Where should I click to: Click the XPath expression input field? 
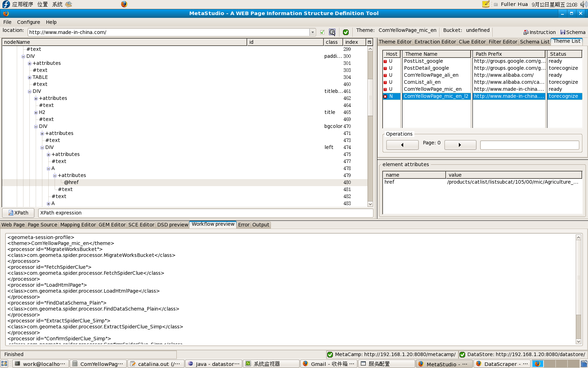(205, 213)
